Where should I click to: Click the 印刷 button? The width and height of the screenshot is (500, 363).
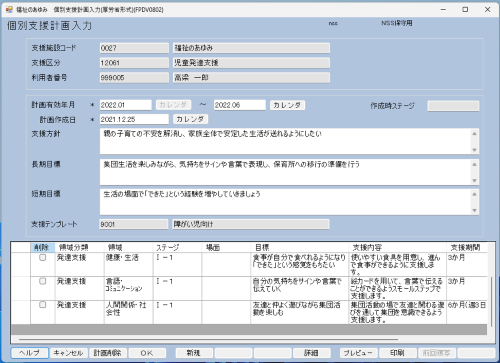[397, 353]
